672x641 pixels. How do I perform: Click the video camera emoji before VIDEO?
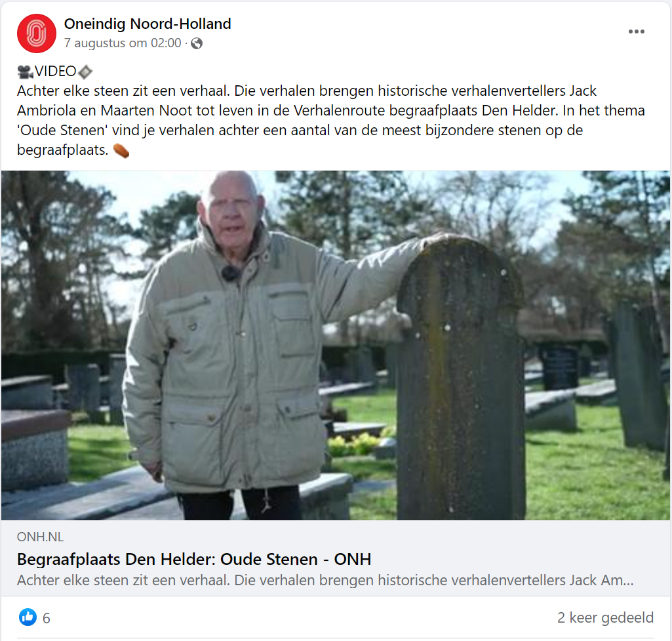point(26,72)
